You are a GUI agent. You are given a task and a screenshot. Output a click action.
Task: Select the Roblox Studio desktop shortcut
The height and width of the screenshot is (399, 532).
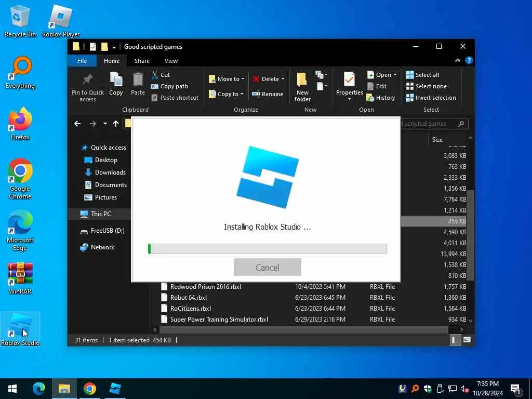pyautogui.click(x=20, y=329)
